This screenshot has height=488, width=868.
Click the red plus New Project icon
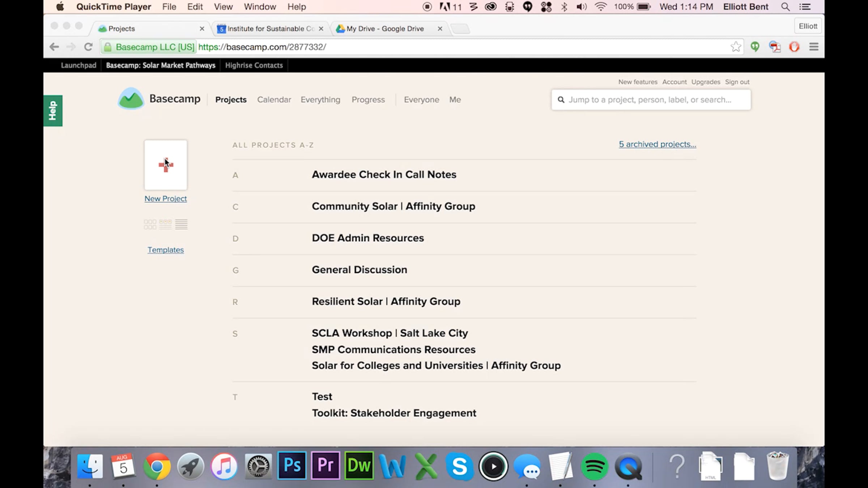point(166,165)
